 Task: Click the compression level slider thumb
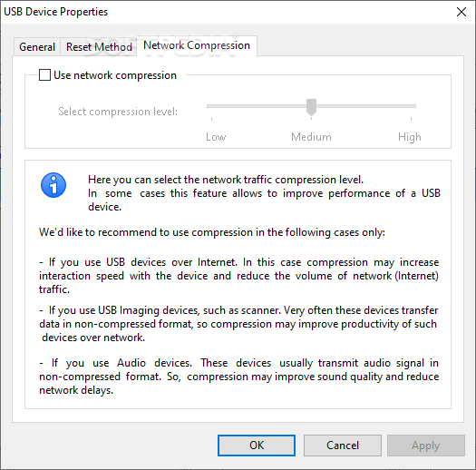click(311, 107)
